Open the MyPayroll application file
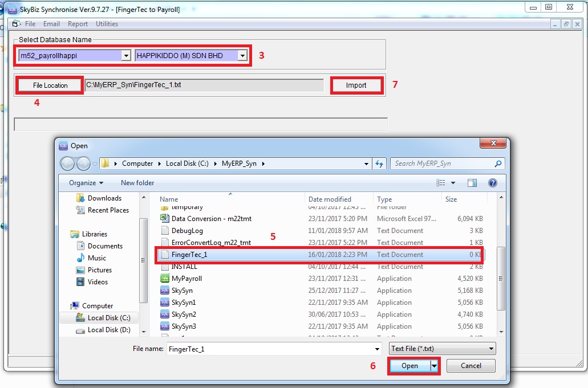This screenshot has width=588, height=388. pyautogui.click(x=186, y=279)
